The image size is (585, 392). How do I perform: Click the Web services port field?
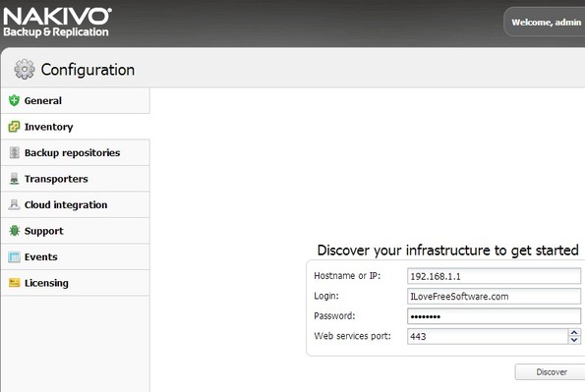point(488,336)
